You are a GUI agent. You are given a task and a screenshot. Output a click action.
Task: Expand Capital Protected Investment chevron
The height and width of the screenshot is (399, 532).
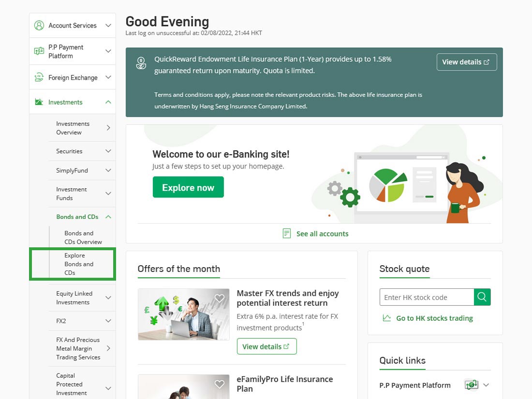point(108,388)
